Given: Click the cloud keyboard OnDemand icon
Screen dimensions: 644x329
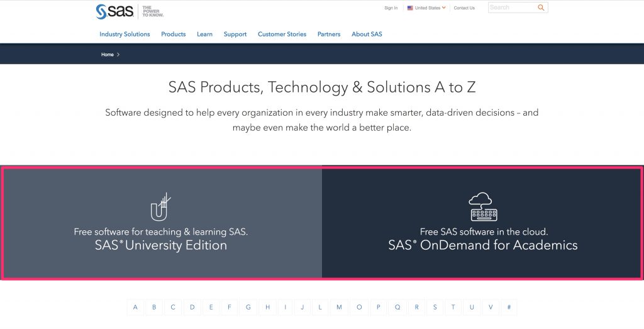Looking at the screenshot, I should (x=483, y=206).
